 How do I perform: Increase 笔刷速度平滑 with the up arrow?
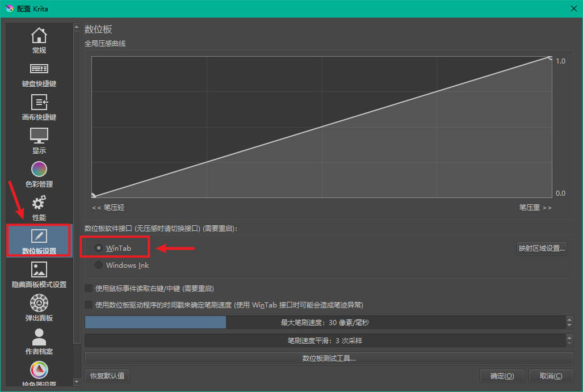tap(569, 337)
